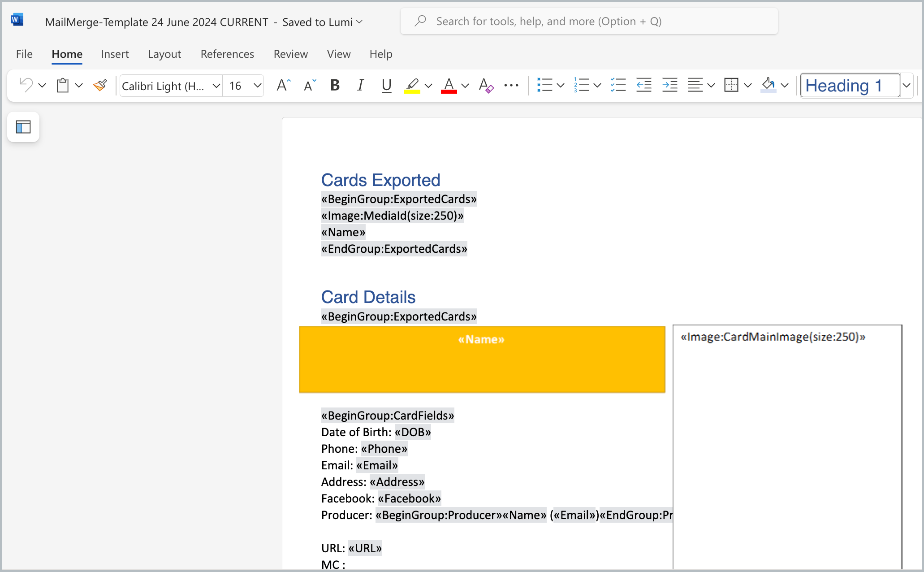Click the Search for tools search box
This screenshot has height=572, width=924.
(x=589, y=22)
